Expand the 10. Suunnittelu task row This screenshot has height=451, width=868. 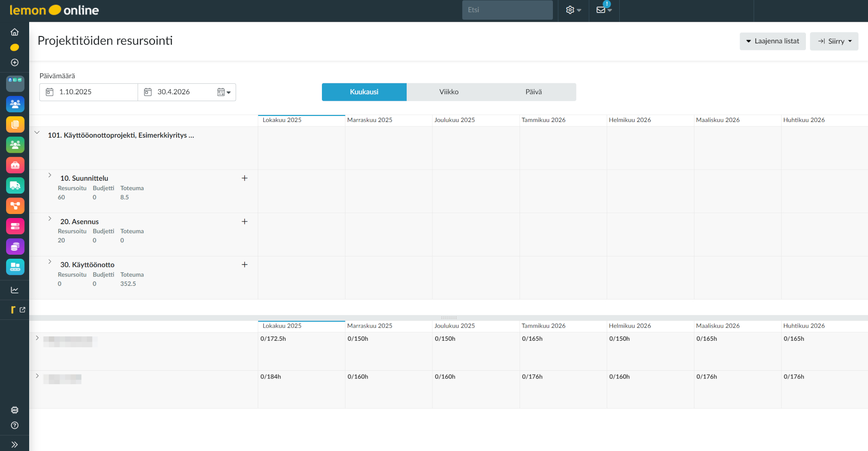point(50,175)
